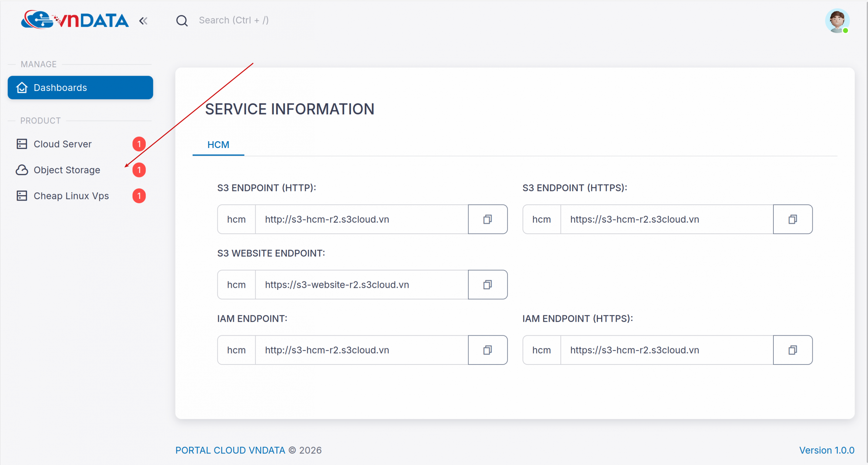868x465 pixels.
Task: Click the Object Storage cloud icon
Action: [21, 170]
